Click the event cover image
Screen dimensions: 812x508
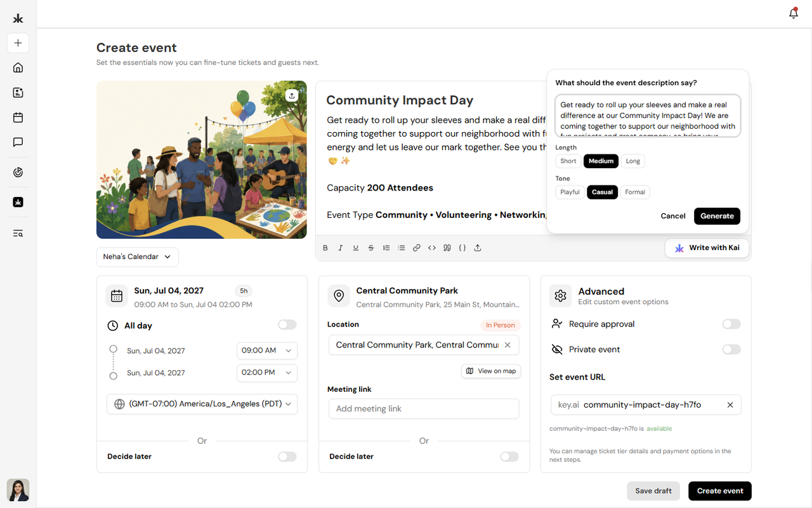click(x=202, y=160)
